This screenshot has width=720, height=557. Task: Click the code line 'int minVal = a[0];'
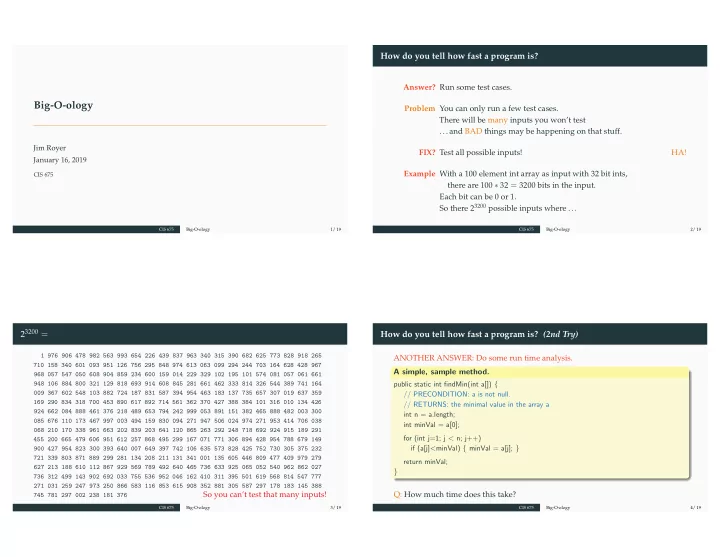431,425
